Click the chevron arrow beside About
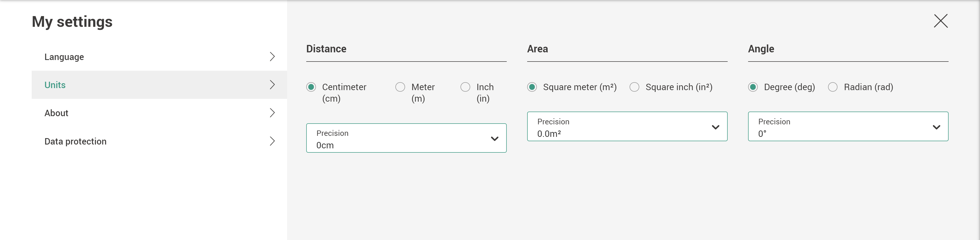 [x=272, y=113]
